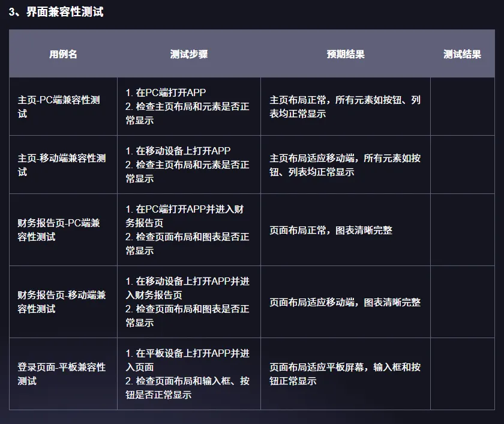Click empty 测试结果 cell of 主页-PC端 row

click(x=463, y=106)
